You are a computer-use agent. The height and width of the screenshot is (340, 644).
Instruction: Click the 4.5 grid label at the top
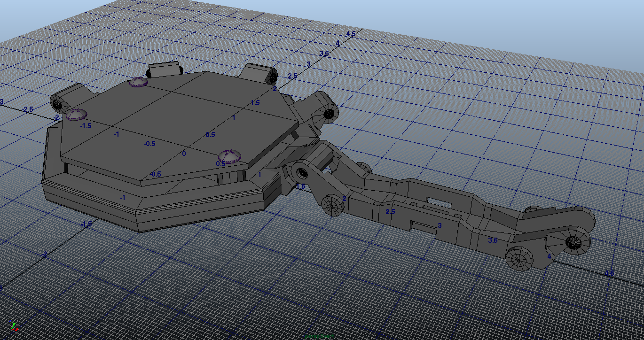351,34
